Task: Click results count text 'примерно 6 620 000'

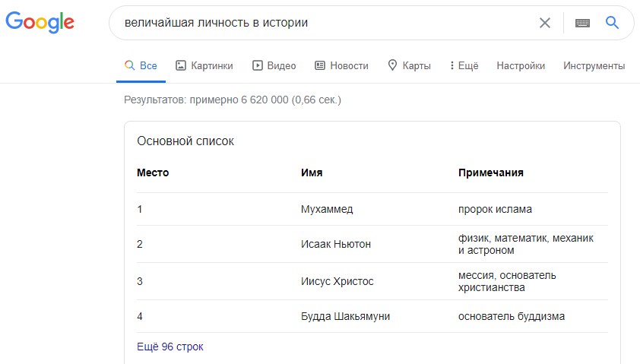Action: (x=239, y=100)
